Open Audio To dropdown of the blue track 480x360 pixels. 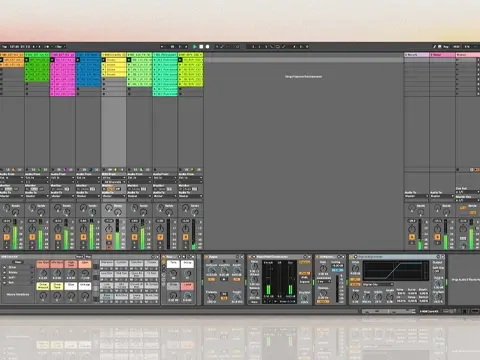88,196
